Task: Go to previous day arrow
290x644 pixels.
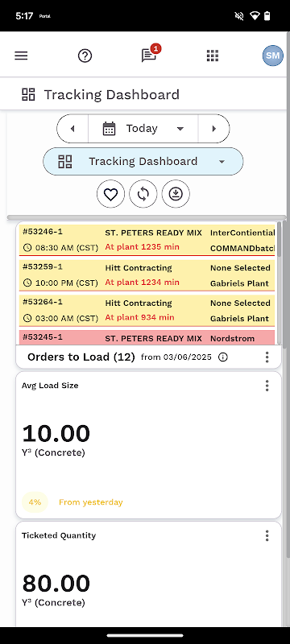Action: click(x=72, y=129)
